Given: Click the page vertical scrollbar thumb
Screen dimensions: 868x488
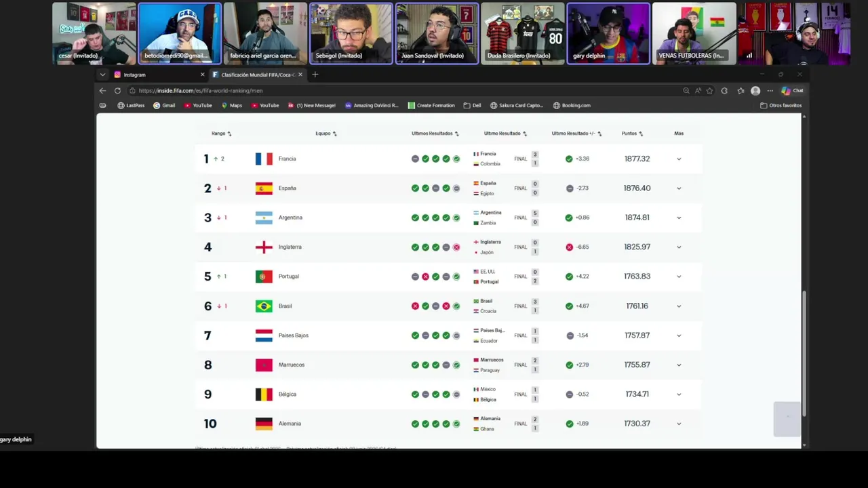Looking at the screenshot, I should click(x=804, y=352).
